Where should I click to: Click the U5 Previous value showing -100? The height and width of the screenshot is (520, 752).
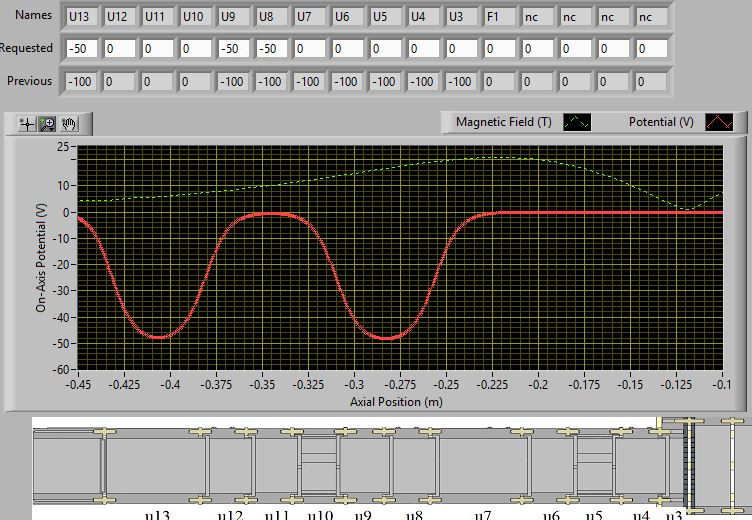point(386,82)
